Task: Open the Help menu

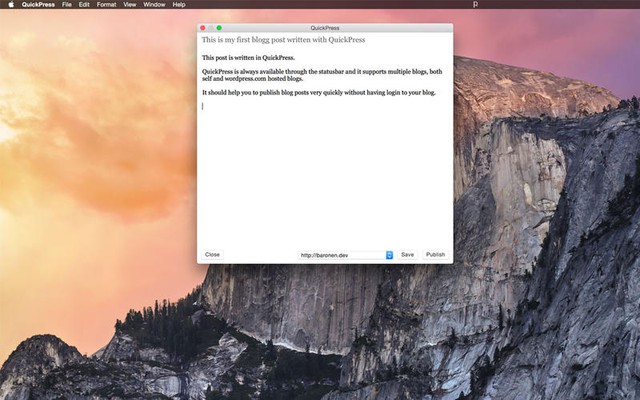Action: (x=179, y=5)
